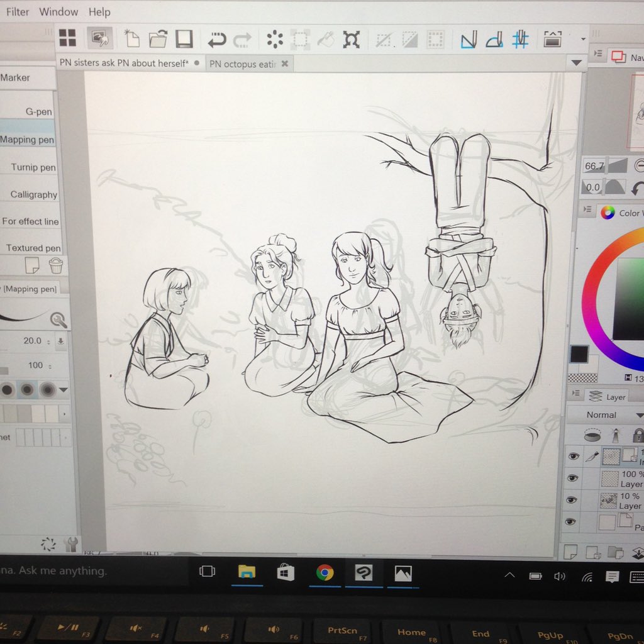Viewport: 644px width, 644px height.
Task: Activate Scale/Rotate transform icon
Action: click(351, 40)
